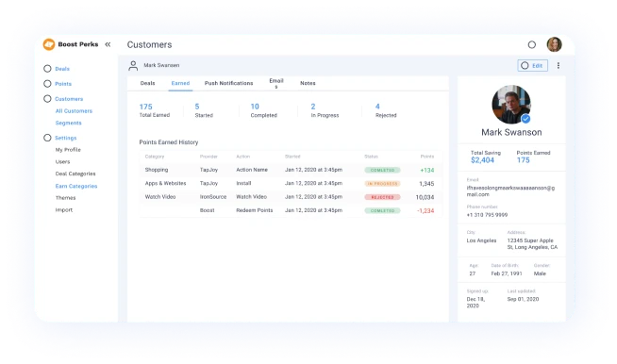617x364 pixels.
Task: Switch to the Emails tab
Action: [x=276, y=83]
